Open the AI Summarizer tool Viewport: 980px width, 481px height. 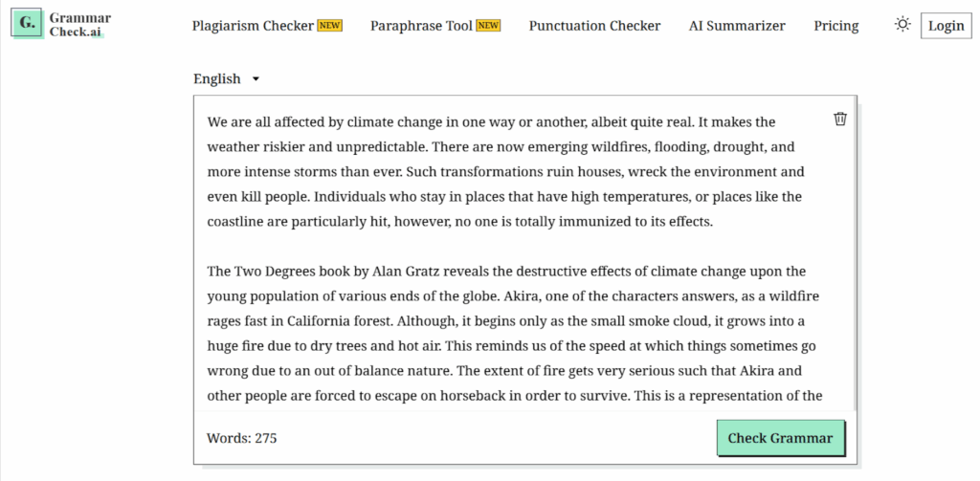point(737,26)
